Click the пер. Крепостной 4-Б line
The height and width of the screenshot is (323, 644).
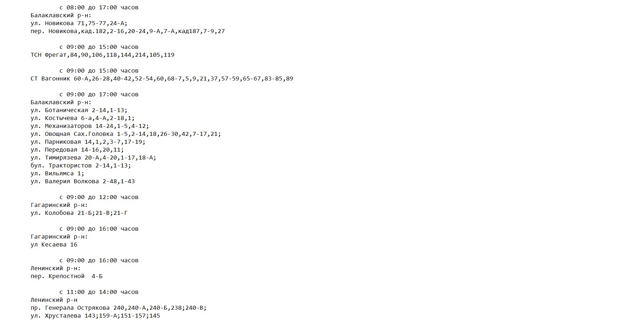[x=66, y=276]
